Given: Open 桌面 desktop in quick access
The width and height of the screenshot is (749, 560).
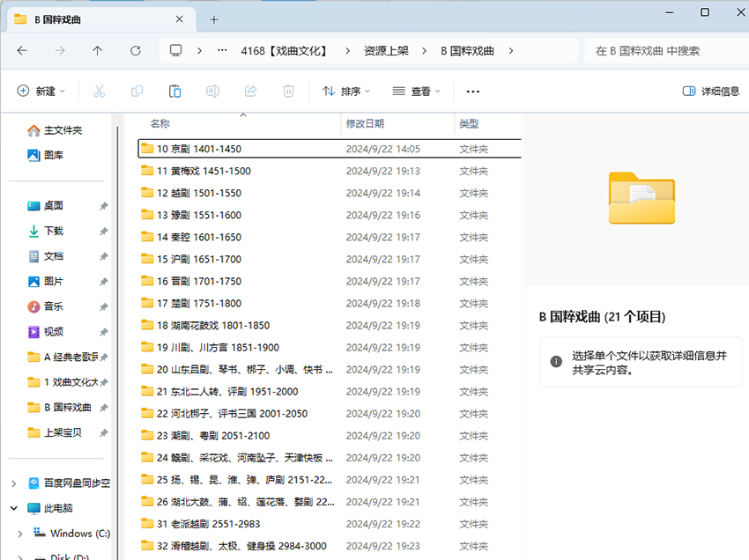Looking at the screenshot, I should [x=45, y=206].
